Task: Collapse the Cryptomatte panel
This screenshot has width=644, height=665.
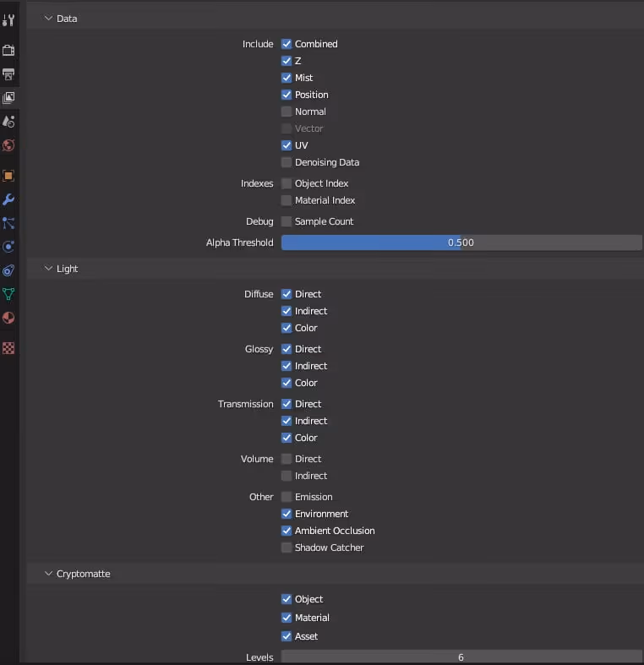Action: click(48, 574)
